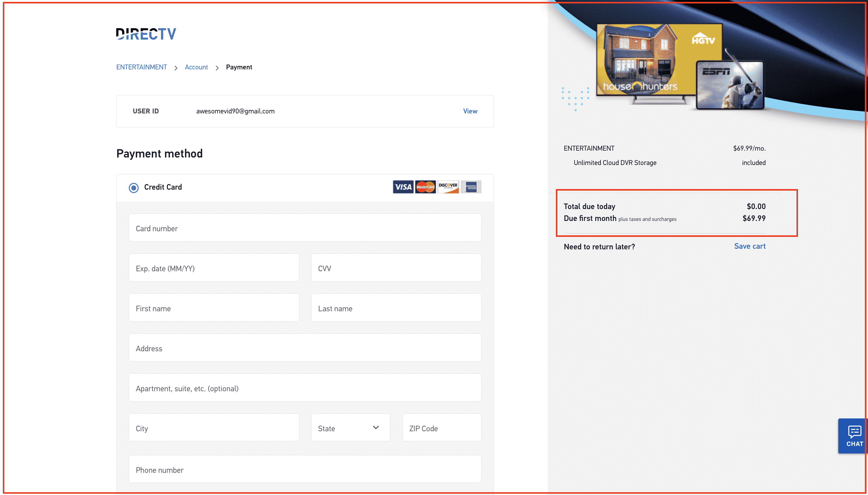This screenshot has height=495, width=868.
Task: Click the Mastercard payment icon
Action: [x=426, y=187]
